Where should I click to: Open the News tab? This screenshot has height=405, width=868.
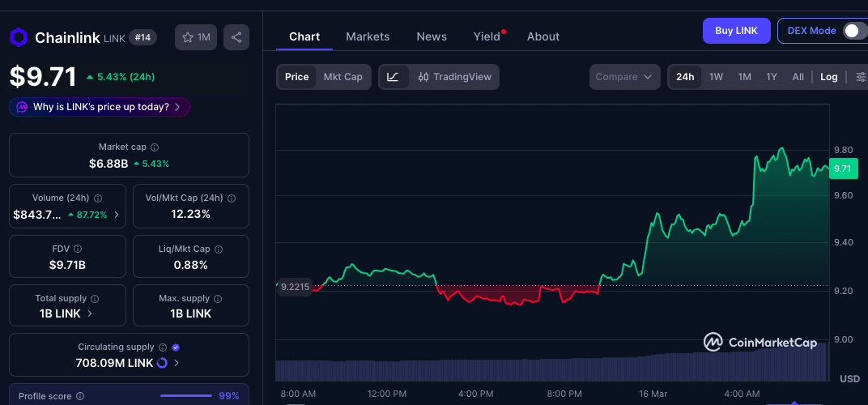(432, 36)
